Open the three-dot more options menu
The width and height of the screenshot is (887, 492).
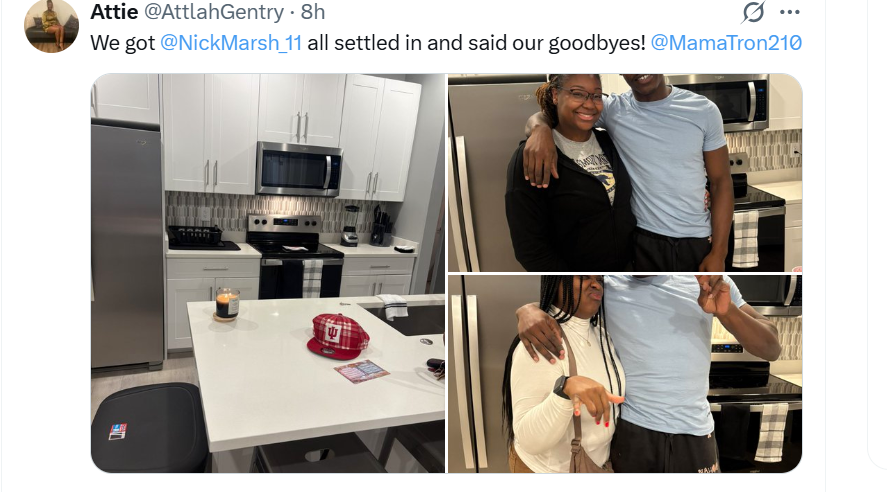(x=790, y=12)
